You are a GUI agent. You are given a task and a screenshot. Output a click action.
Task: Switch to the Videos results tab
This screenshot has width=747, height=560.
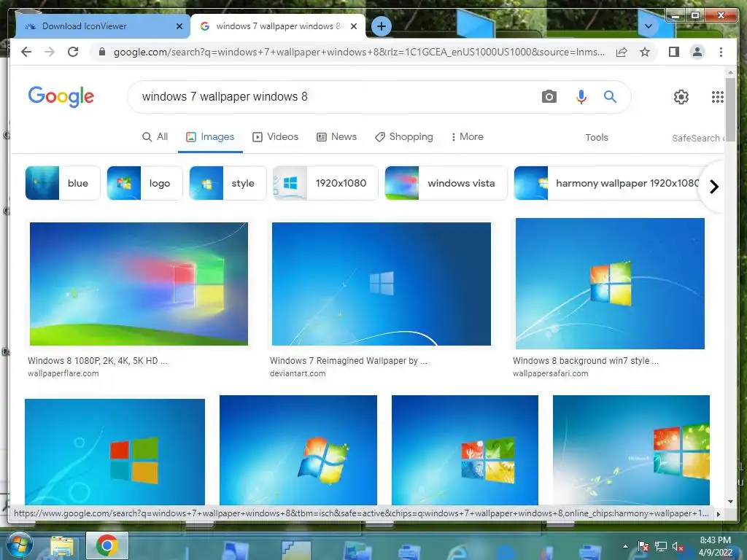coord(275,137)
